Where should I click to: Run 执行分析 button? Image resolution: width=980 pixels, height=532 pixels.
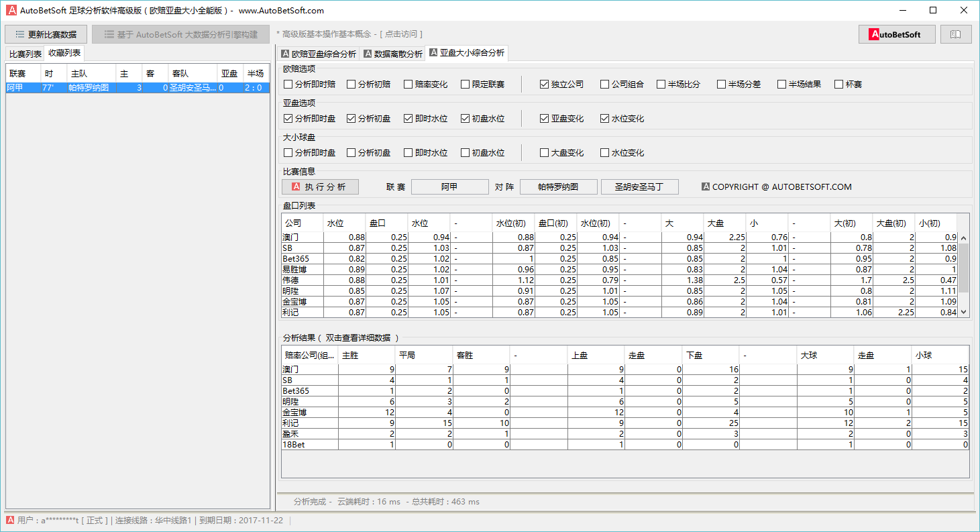[320, 187]
